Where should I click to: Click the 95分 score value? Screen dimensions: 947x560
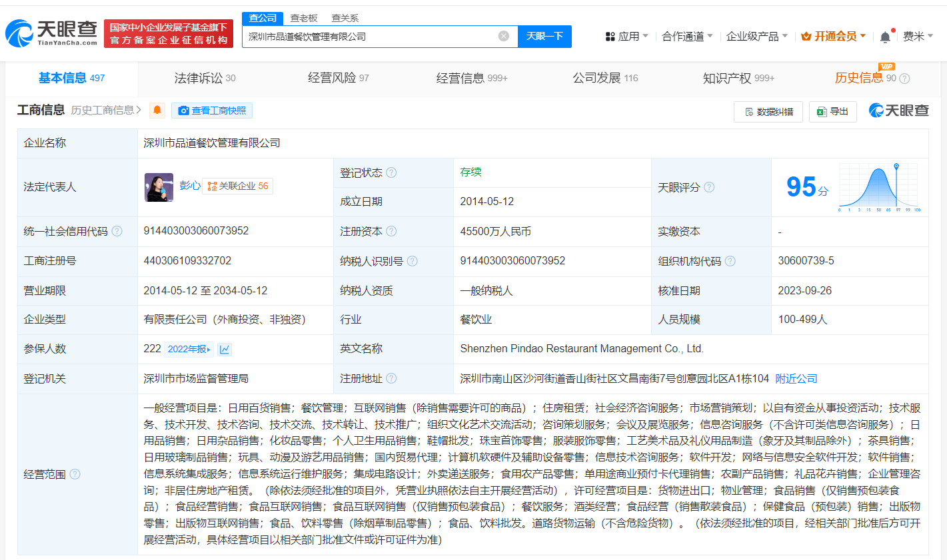(x=807, y=187)
